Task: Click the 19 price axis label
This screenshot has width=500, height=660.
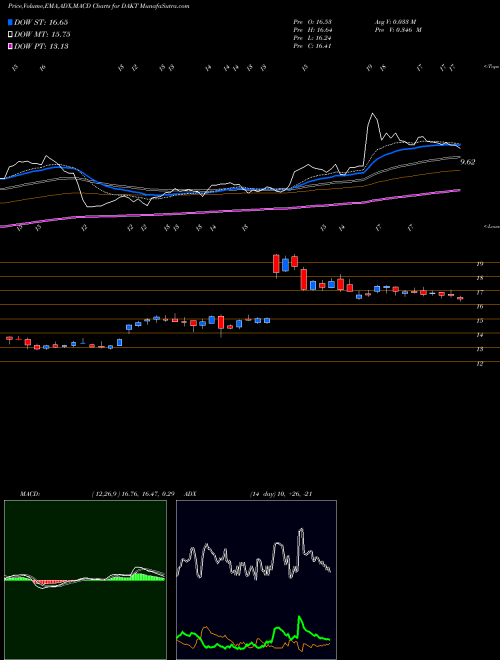Action: (x=479, y=264)
